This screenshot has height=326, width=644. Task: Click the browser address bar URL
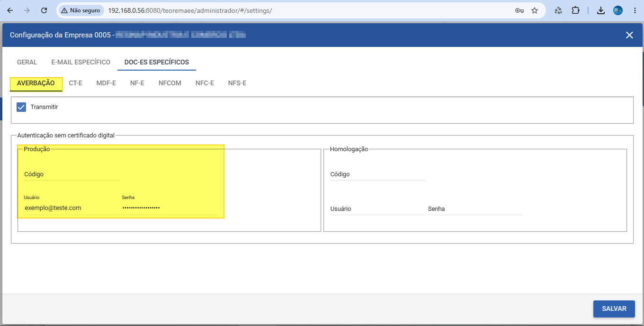190,10
